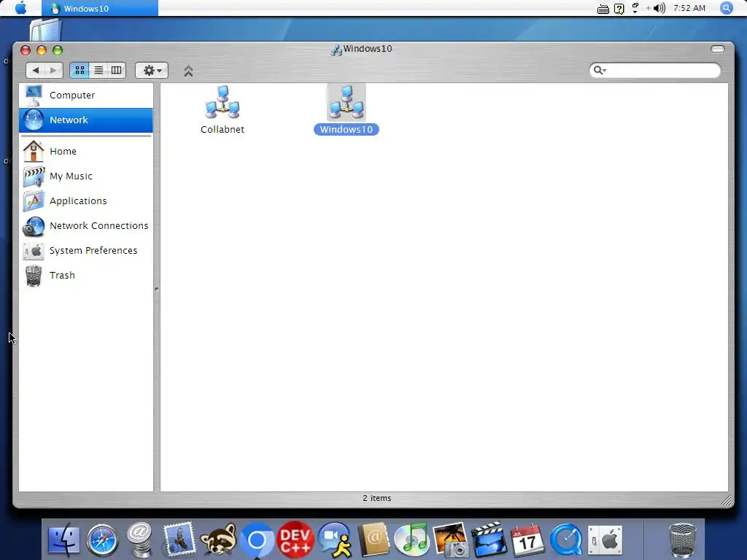Open the blue ring browser dock icon
Screen dimensions: 747x560
(x=258, y=540)
